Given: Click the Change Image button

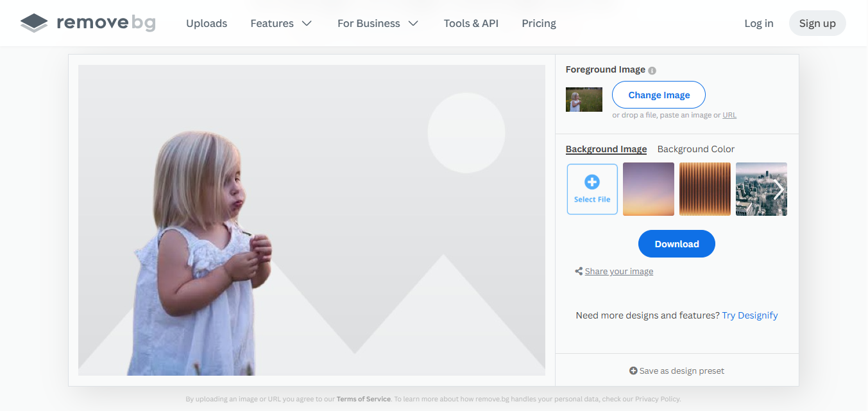Looking at the screenshot, I should pos(659,95).
